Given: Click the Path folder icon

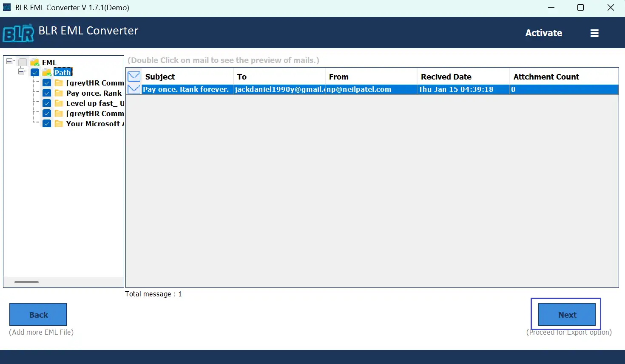Looking at the screenshot, I should 47,73.
